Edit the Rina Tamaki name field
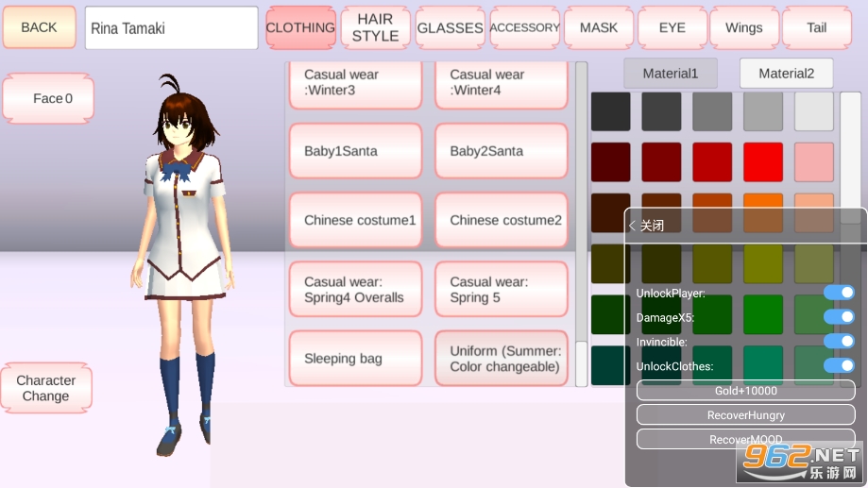Screen dimensions: 868x488 pos(171,28)
